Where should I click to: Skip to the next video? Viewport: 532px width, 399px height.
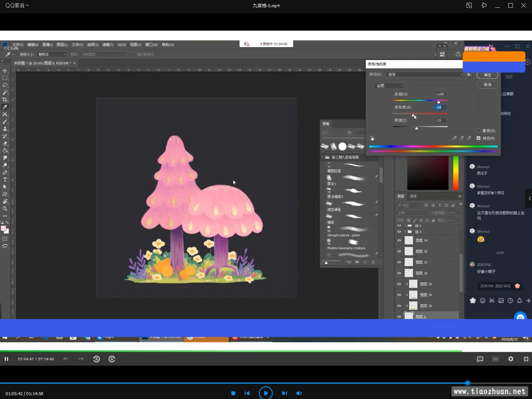[x=284, y=393]
